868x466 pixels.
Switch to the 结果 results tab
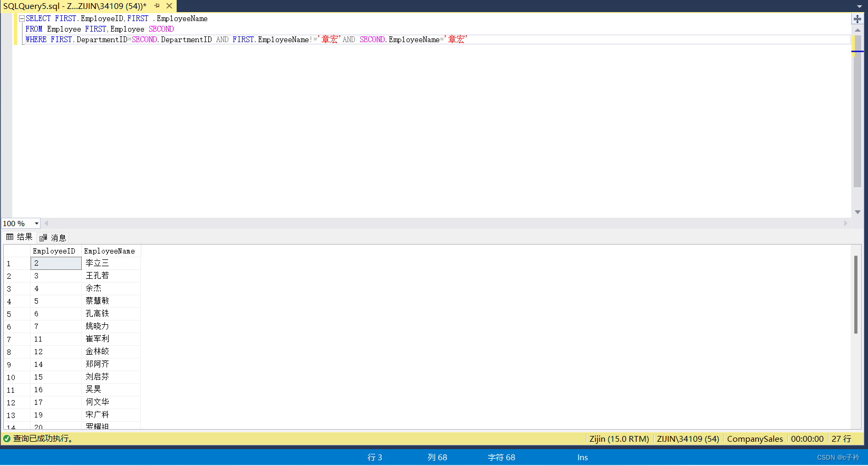coord(19,237)
